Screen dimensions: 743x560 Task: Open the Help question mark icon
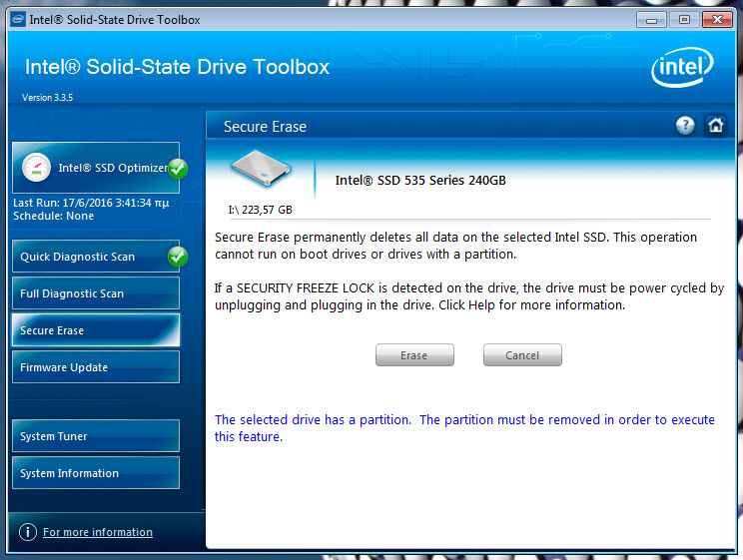point(685,126)
